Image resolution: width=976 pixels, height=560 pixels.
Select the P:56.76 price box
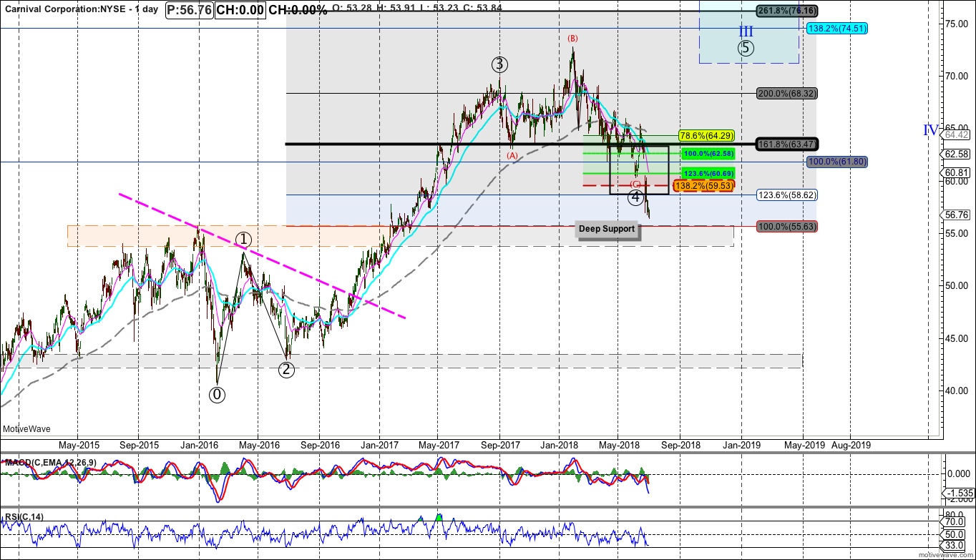point(188,10)
